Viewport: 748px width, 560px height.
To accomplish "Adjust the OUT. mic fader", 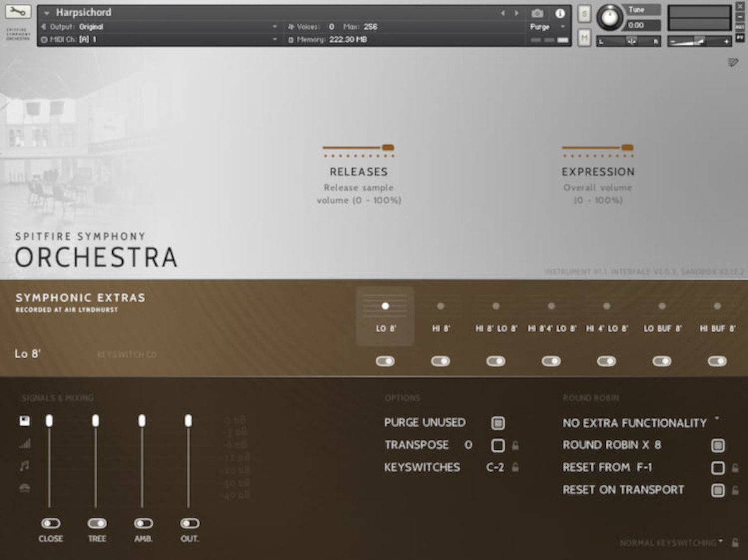I will [188, 421].
